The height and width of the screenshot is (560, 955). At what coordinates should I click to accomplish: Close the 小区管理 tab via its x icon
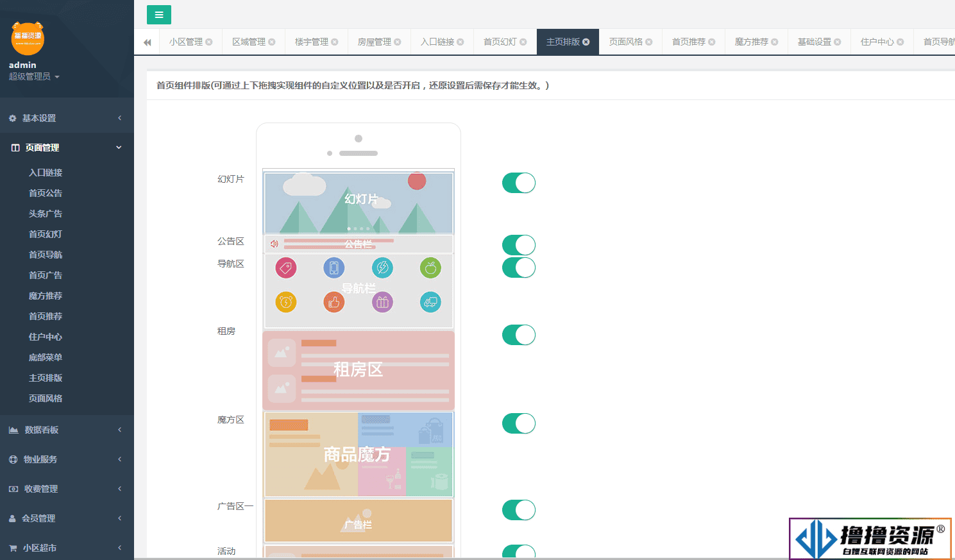click(209, 42)
